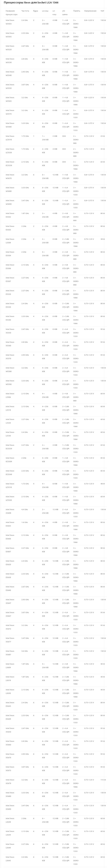
Task: Select the Intel Xeon EC5549 name cell
Action: tap(10, 472)
